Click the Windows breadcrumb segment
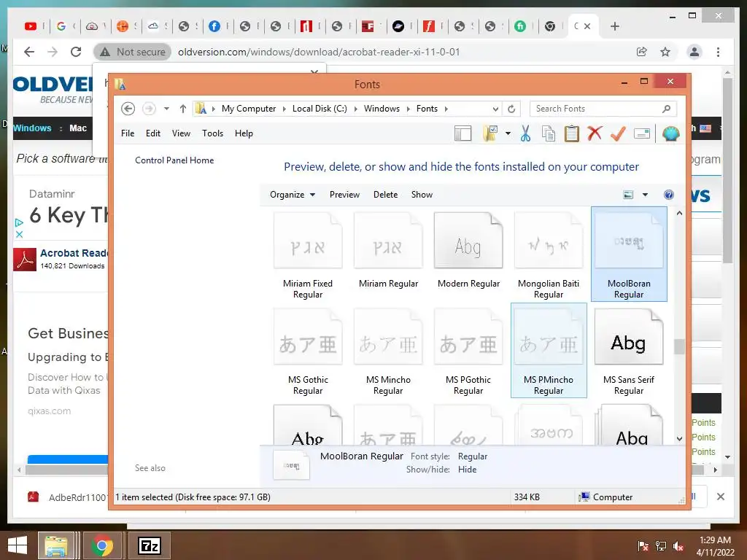 click(382, 109)
